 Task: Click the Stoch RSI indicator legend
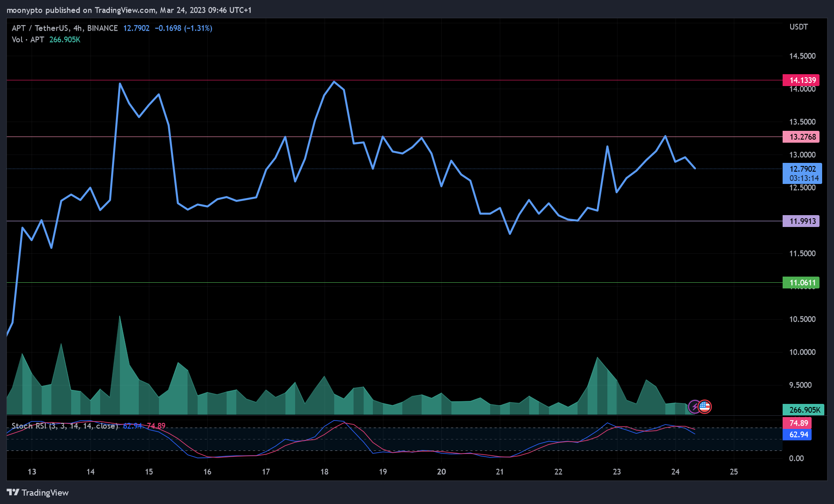click(x=65, y=426)
